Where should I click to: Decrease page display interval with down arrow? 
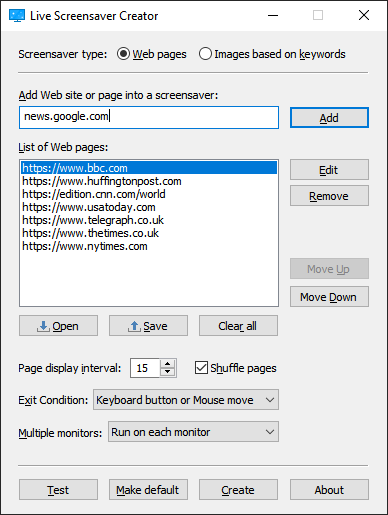[x=168, y=372]
